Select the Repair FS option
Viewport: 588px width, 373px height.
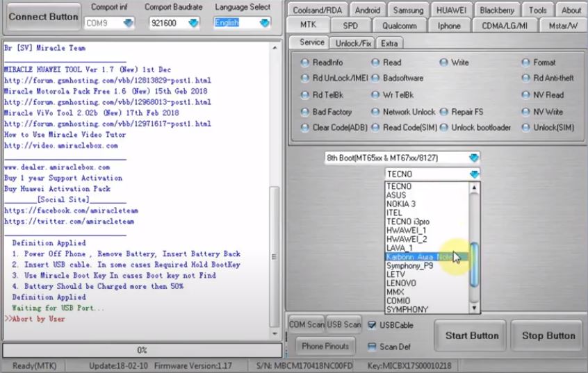[x=444, y=112]
